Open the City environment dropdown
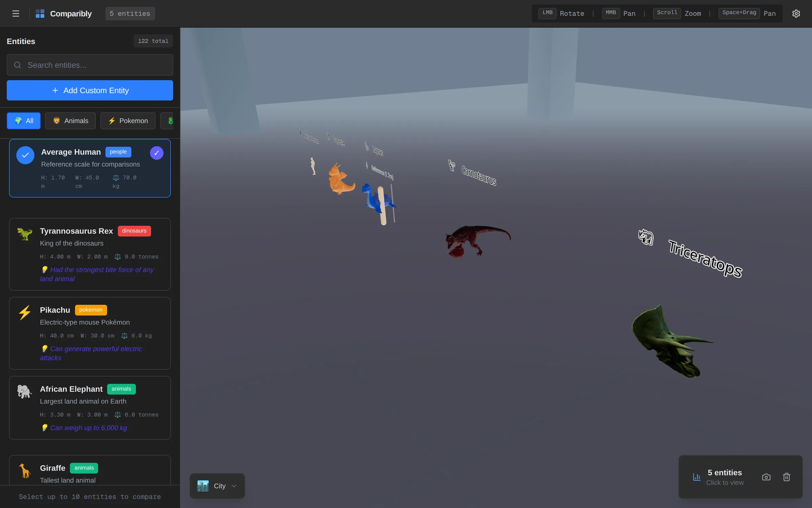812x508 pixels. pyautogui.click(x=217, y=486)
